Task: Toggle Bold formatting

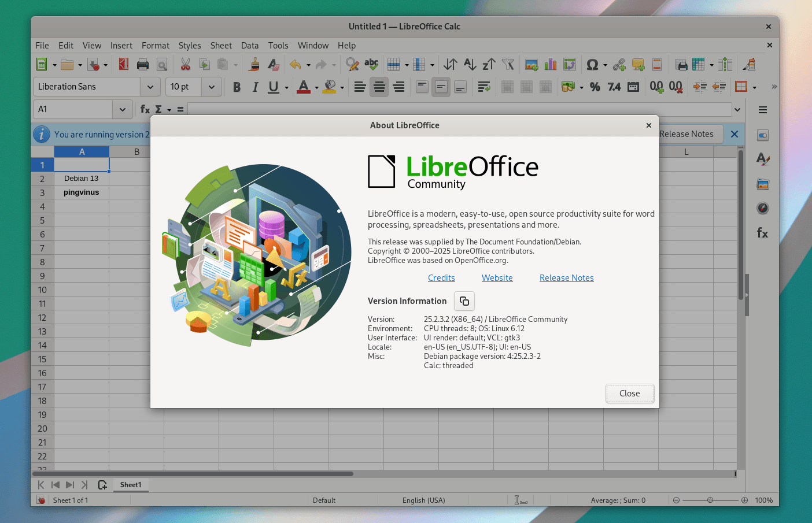Action: pos(237,87)
